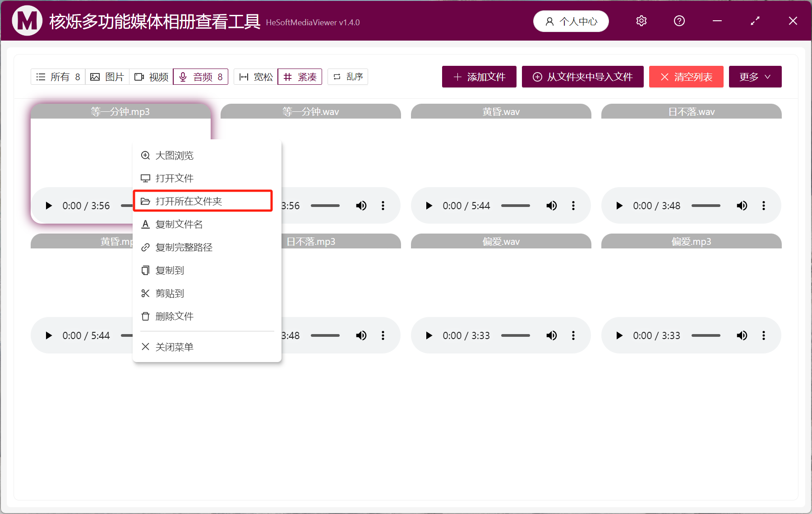Click the help question-mark icon

point(679,21)
